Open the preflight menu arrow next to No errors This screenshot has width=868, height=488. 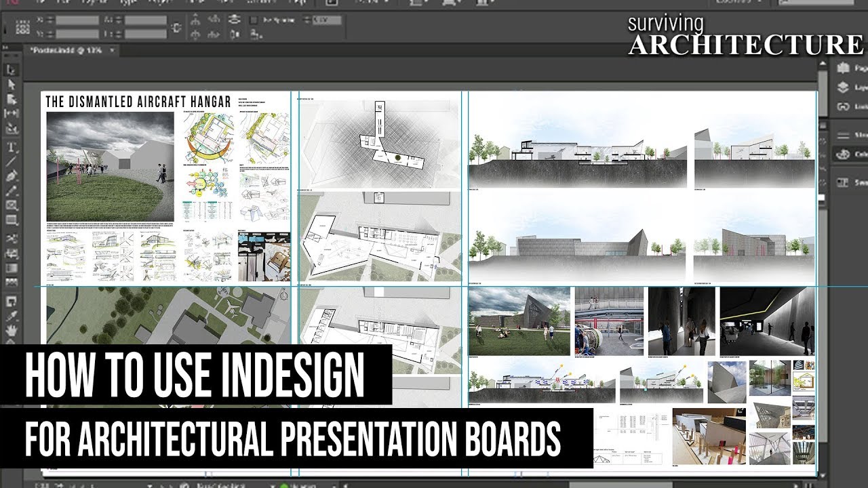tap(332, 485)
